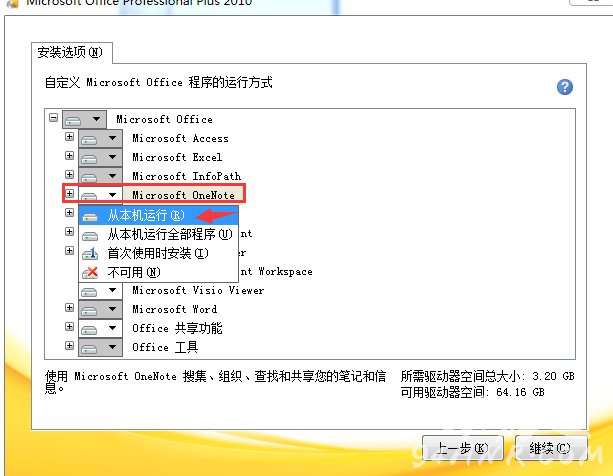Choose 从本机运行全部程序(U) menu option

[158, 234]
